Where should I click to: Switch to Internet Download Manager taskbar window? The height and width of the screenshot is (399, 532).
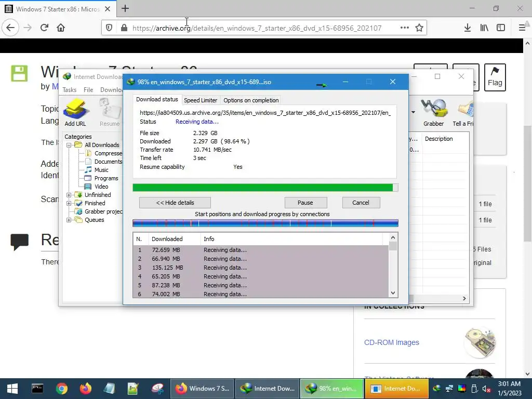pos(268,389)
